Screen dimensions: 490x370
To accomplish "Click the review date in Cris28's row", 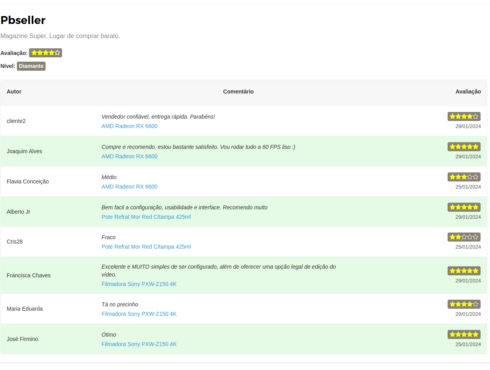I will tap(468, 247).
